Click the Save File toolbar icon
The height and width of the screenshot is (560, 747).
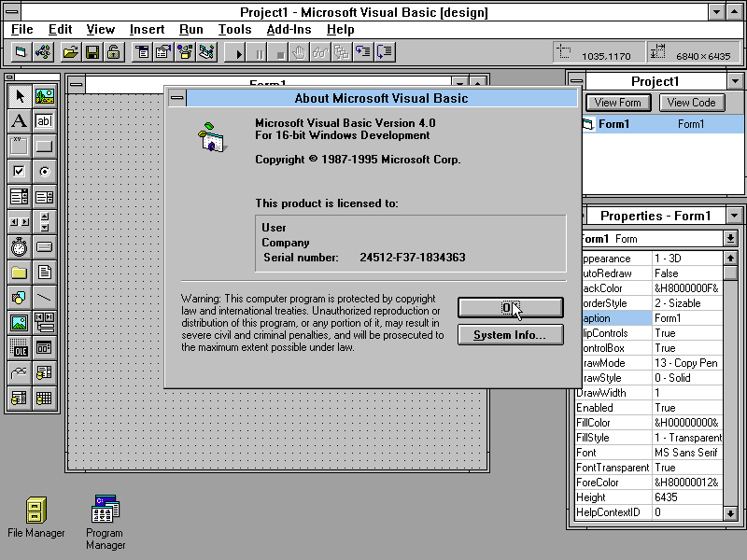(92, 52)
